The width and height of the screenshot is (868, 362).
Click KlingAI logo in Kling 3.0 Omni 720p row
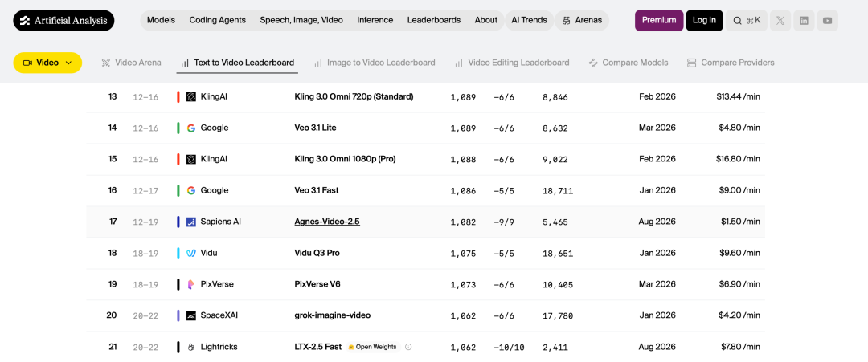(191, 96)
